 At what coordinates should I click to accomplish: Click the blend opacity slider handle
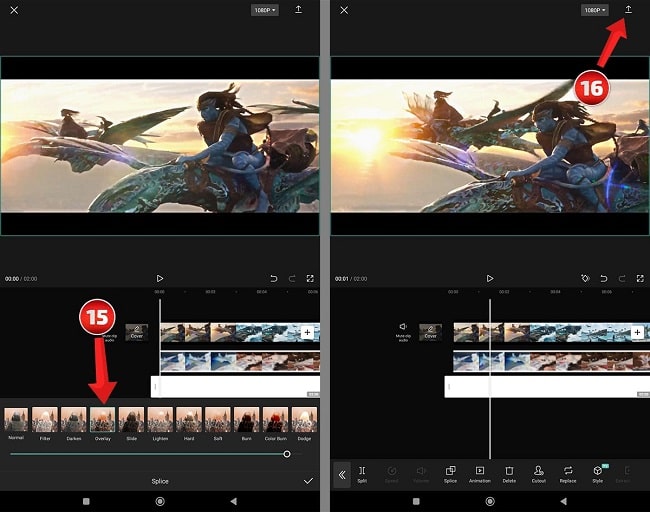tap(287, 454)
